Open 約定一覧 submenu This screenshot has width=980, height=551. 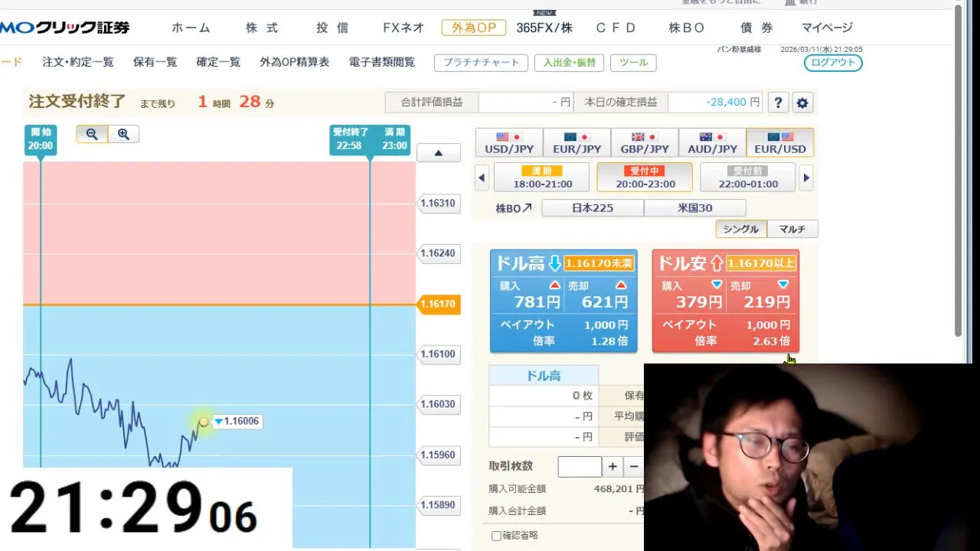218,62
